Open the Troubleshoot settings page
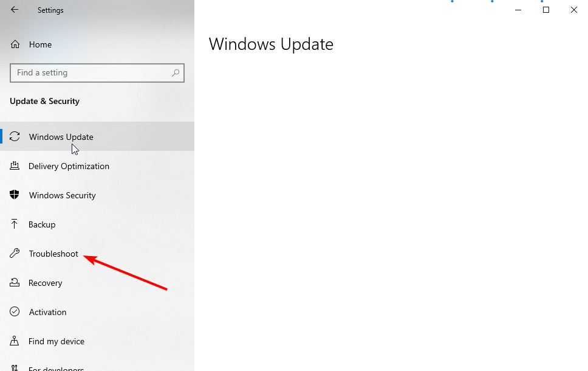 tap(97, 254)
